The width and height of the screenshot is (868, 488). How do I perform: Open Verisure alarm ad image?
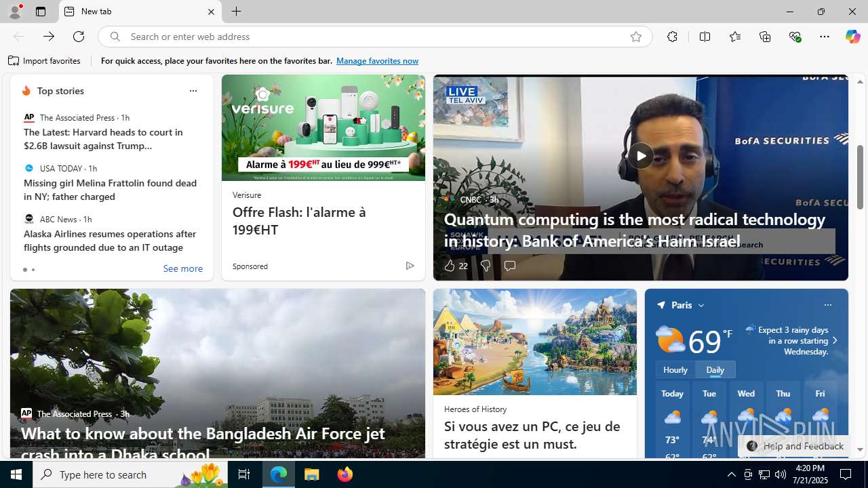pyautogui.click(x=323, y=127)
